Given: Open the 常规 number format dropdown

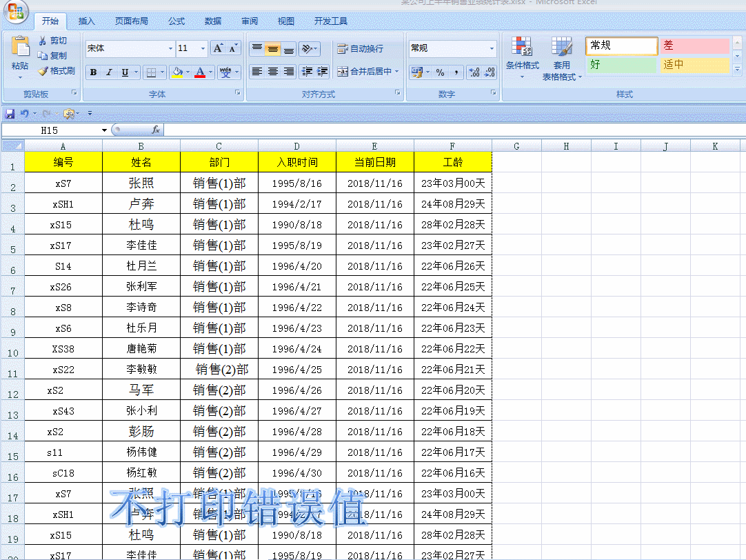Looking at the screenshot, I should point(492,48).
